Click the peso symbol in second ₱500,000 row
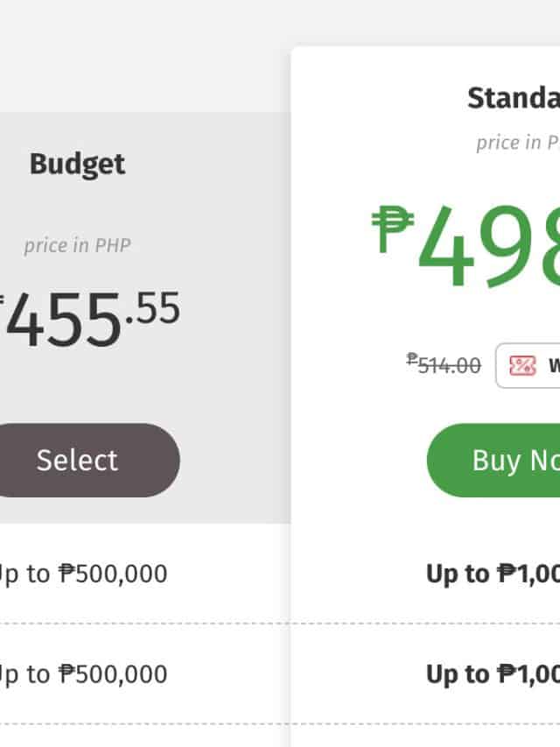The width and height of the screenshot is (560, 747). 69,674
